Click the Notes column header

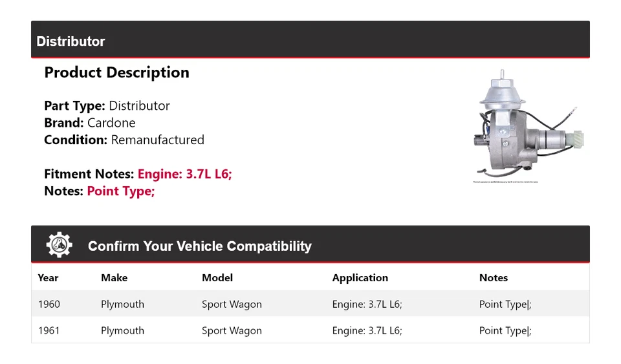[493, 278]
